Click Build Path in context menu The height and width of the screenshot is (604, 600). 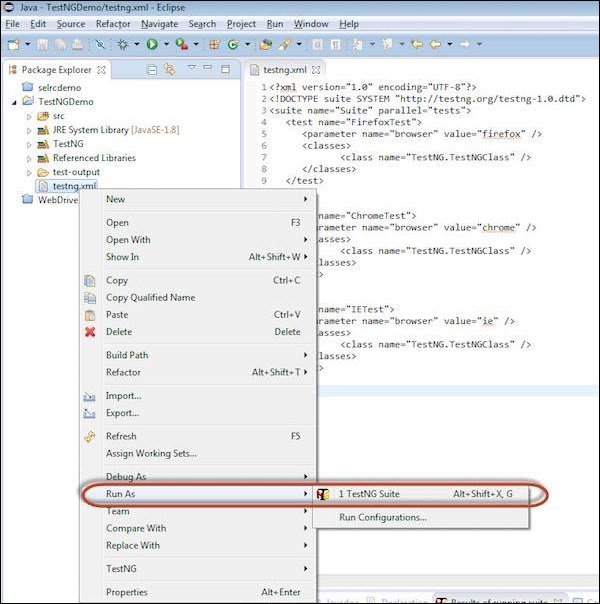click(198, 355)
